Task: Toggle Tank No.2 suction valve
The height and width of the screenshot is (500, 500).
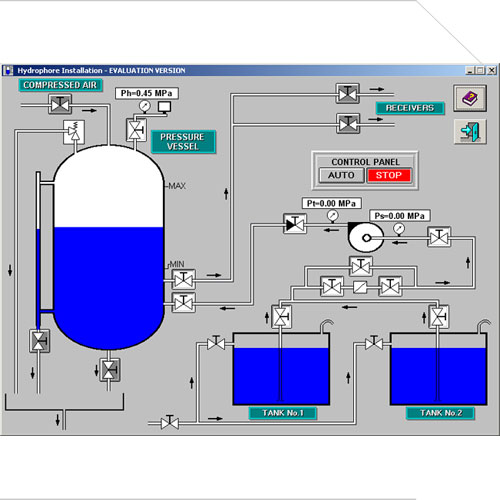Action: click(439, 316)
